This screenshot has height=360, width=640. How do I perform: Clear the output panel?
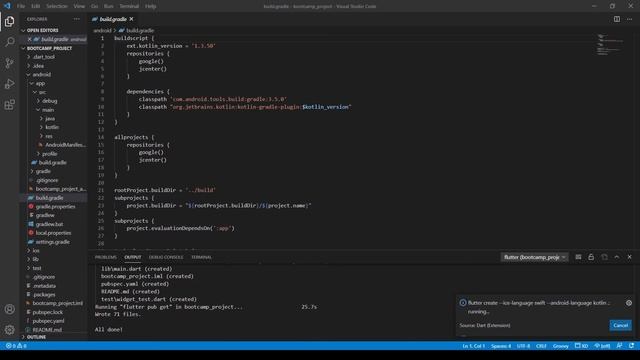click(x=578, y=257)
